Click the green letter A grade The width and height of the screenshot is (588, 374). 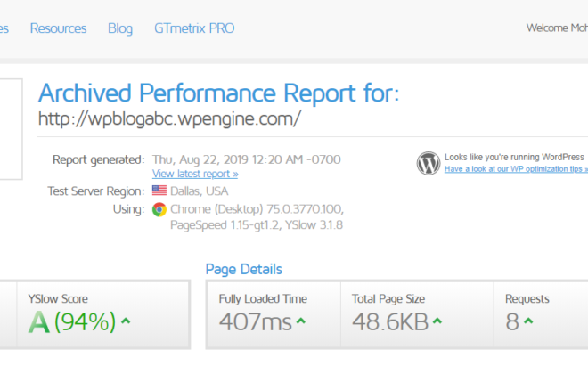tap(38, 322)
